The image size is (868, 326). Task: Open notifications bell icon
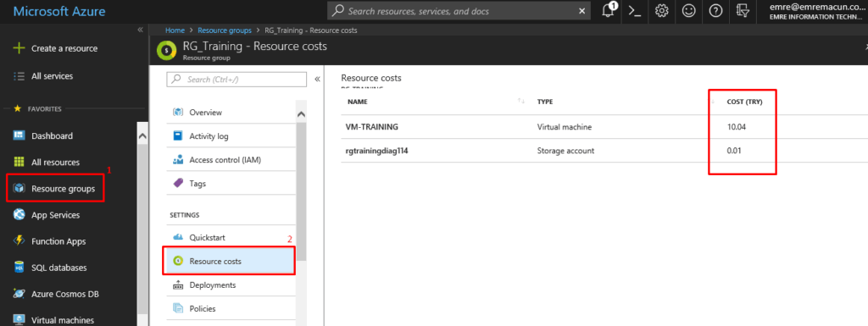(609, 11)
